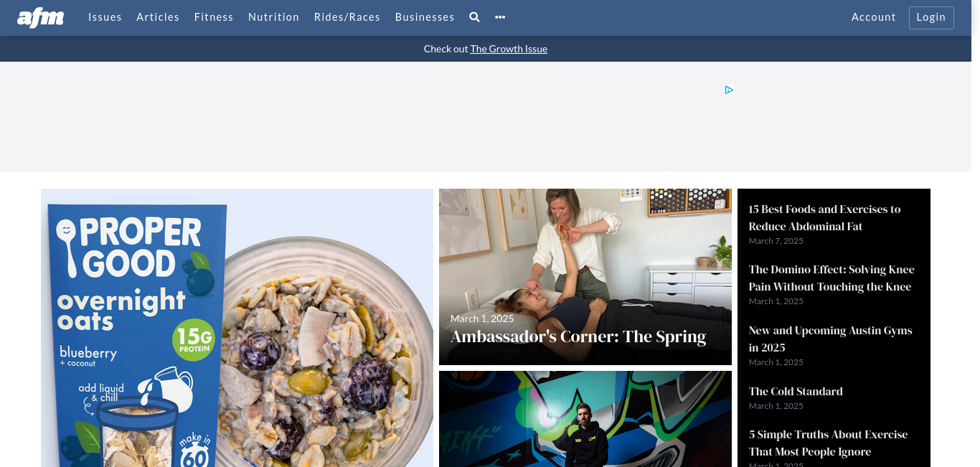Open Businesses nav item

pyautogui.click(x=425, y=17)
